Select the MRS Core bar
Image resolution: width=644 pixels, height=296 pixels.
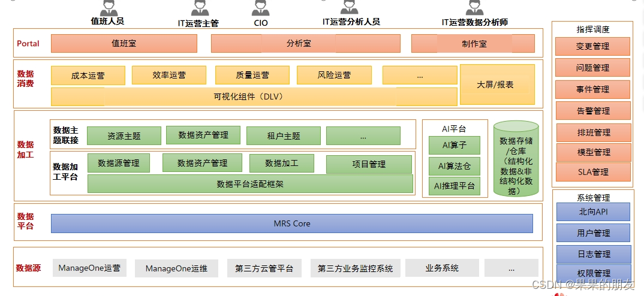coord(292,223)
